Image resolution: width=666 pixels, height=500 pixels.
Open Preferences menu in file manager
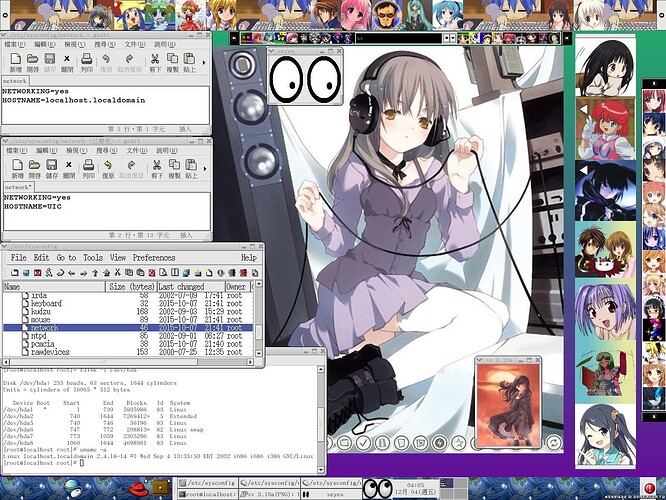154,257
